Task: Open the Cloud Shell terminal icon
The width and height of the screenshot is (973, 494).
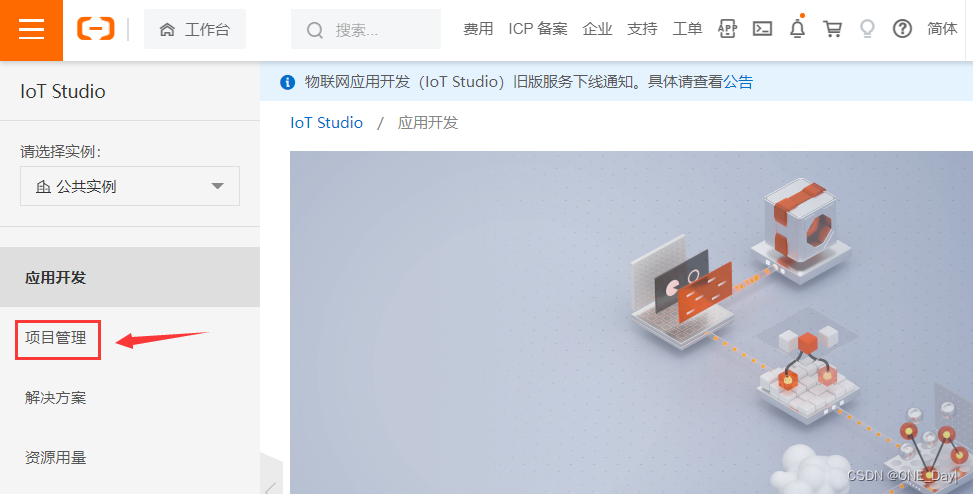Action: [762, 29]
